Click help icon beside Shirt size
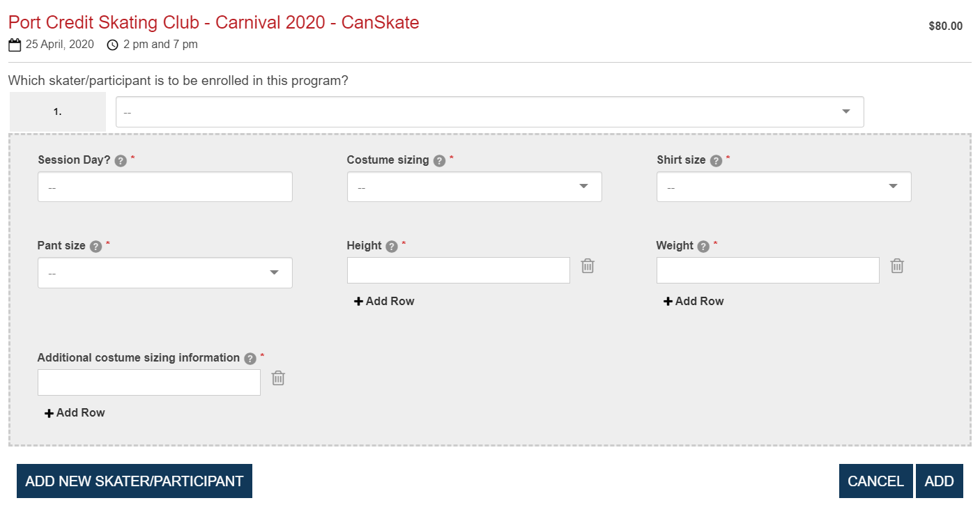 click(x=716, y=161)
